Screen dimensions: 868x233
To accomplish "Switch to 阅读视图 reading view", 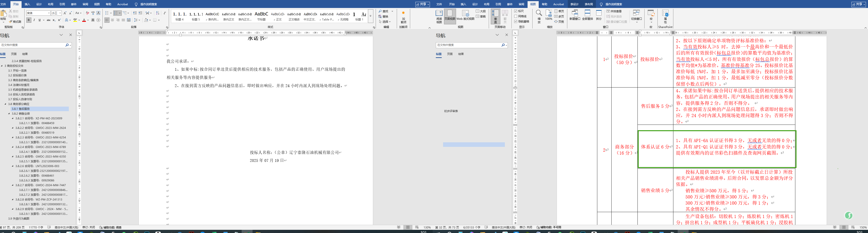I will 439,17.
